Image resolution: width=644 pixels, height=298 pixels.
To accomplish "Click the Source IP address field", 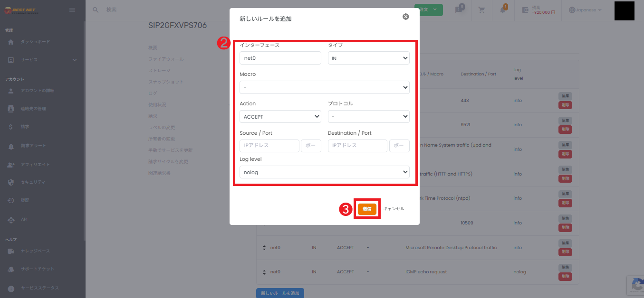I will tap(269, 146).
